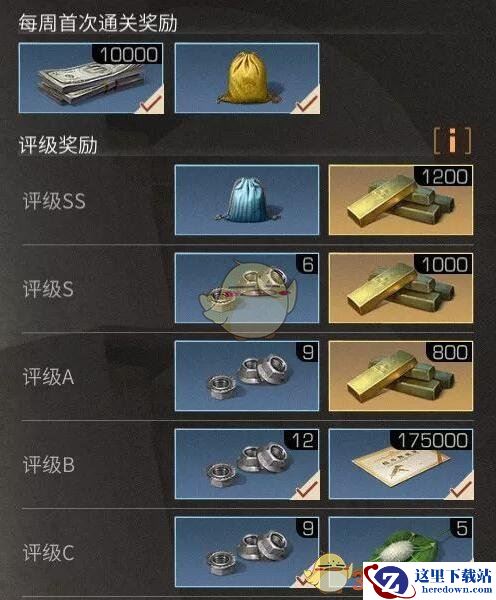
Task: Click the checkmark on 12 nuts reward
Action: (x=306, y=488)
